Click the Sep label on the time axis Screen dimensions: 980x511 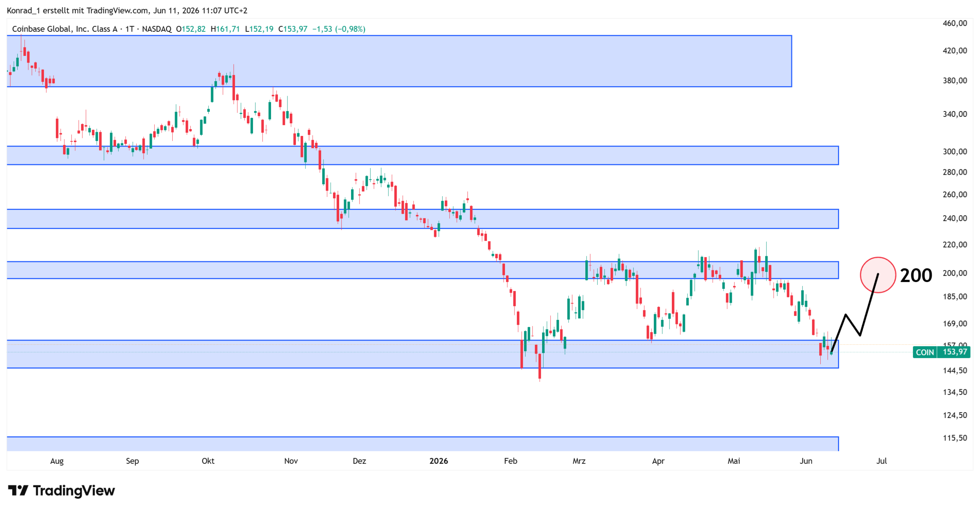point(132,461)
